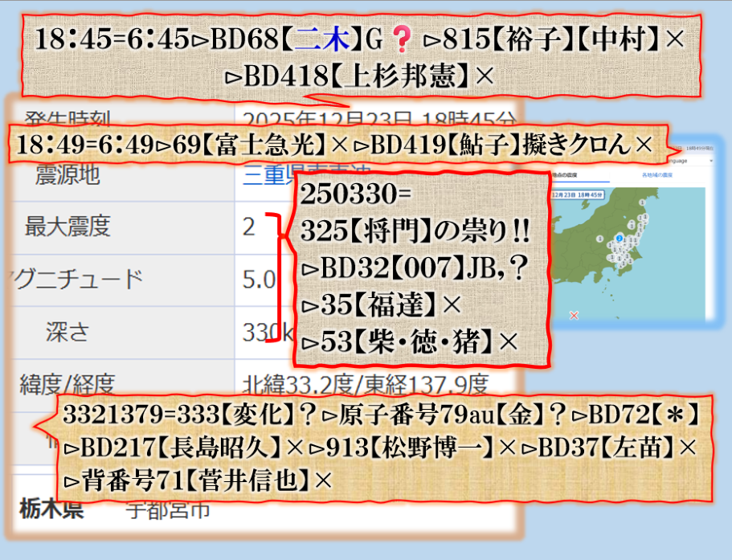Image resolution: width=732 pixels, height=560 pixels.
Task: Select the 250330 annotation callout box
Action: tap(420, 268)
